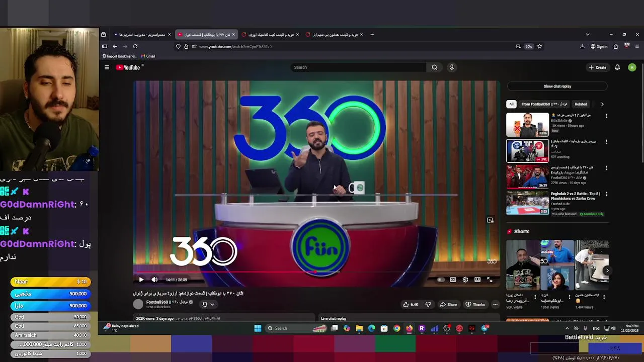Open the green account avatar menu
This screenshot has height=362, width=644.
(632, 67)
